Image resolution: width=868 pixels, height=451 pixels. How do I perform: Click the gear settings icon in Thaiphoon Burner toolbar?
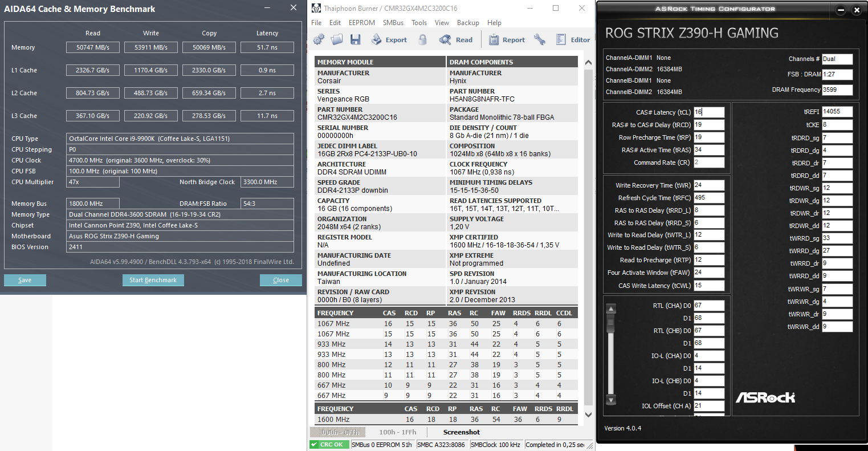tap(319, 39)
